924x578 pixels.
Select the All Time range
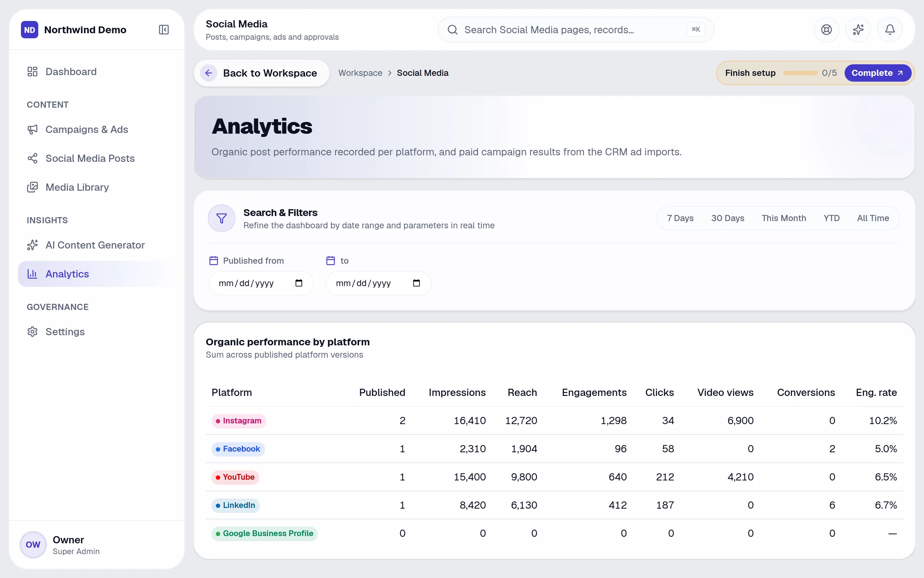pyautogui.click(x=873, y=218)
